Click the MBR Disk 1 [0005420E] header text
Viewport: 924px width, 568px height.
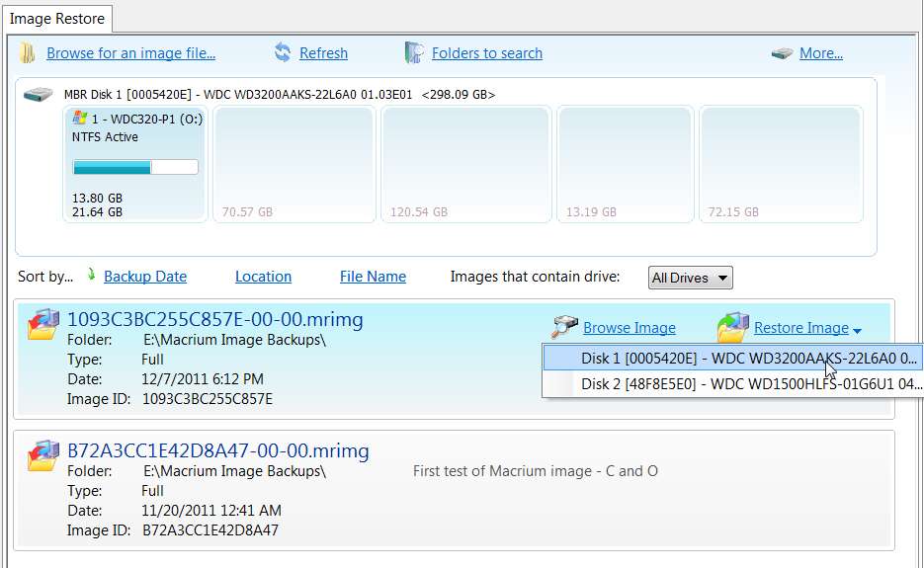[280, 94]
